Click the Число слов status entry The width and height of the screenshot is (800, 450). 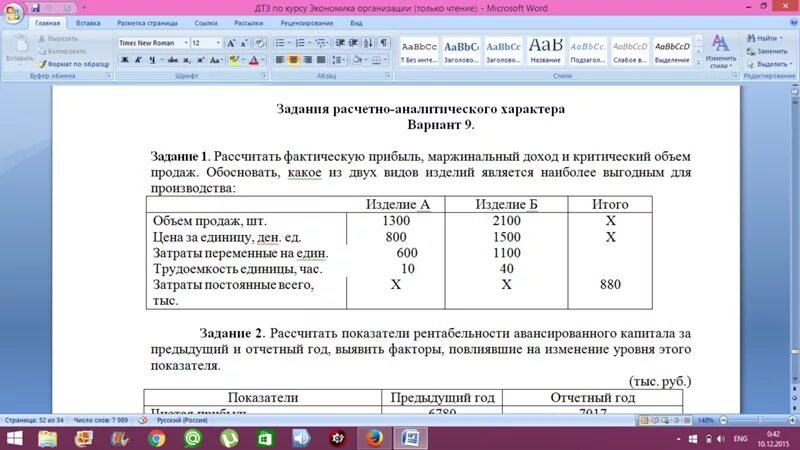(x=101, y=420)
